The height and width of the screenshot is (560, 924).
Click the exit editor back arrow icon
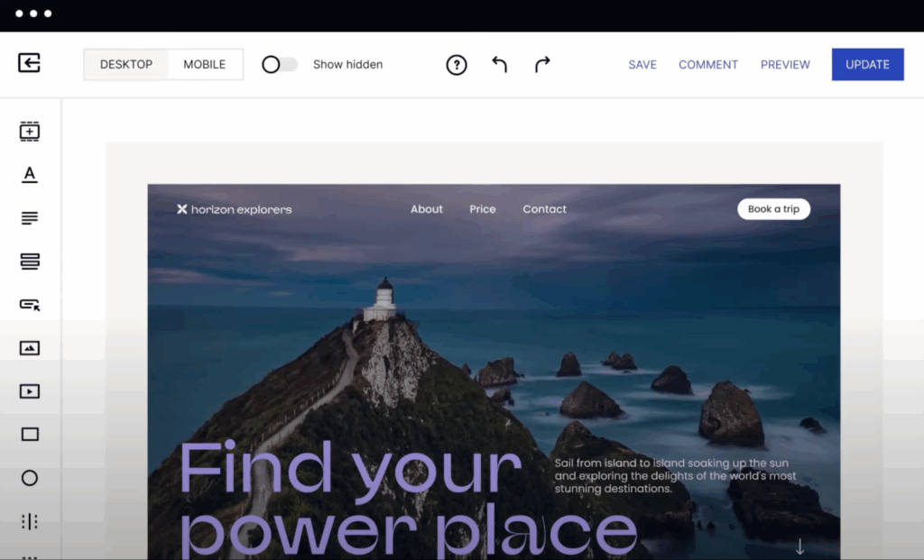click(x=29, y=63)
